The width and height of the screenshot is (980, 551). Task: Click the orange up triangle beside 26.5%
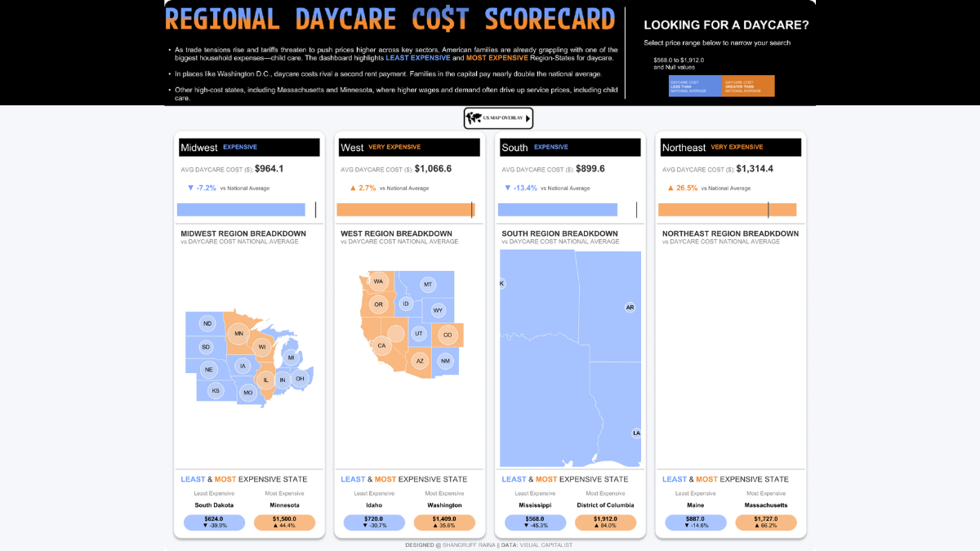pyautogui.click(x=671, y=188)
